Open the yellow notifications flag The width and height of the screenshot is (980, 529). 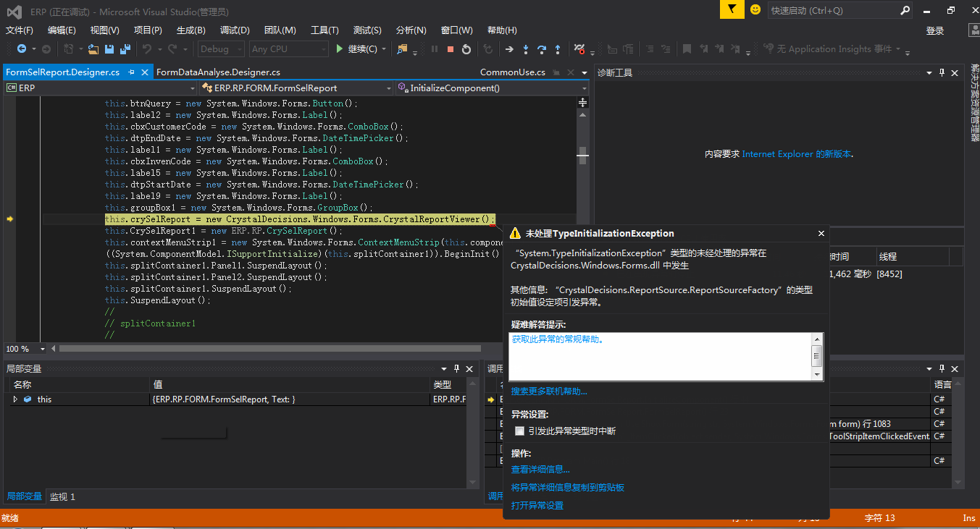732,9
